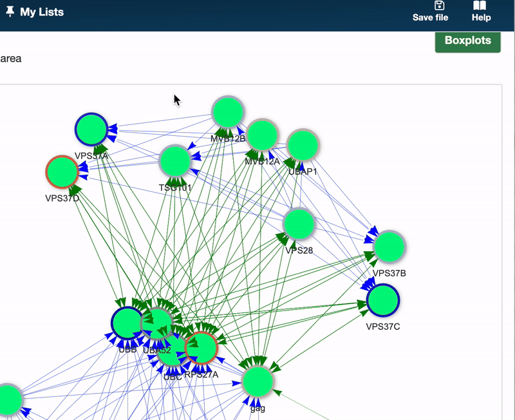Select the TSG101 node circle
This screenshot has height=420, width=515.
(x=174, y=161)
